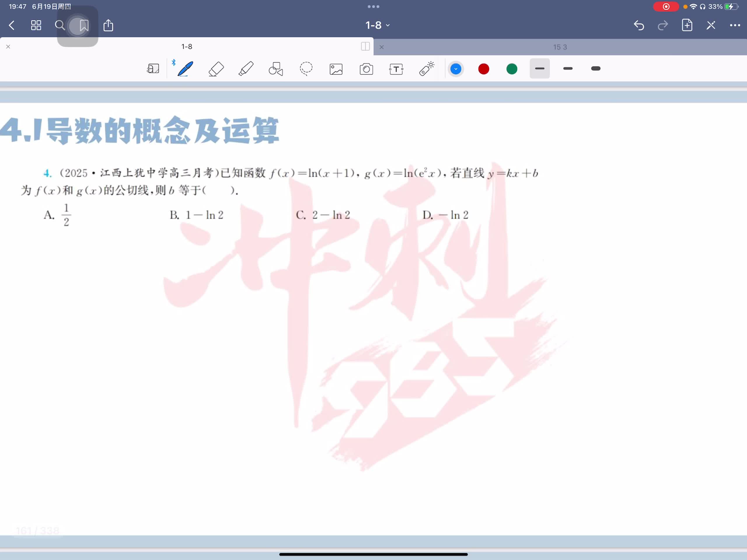Choose the red pen color
Viewport: 747px width, 560px height.
click(484, 69)
